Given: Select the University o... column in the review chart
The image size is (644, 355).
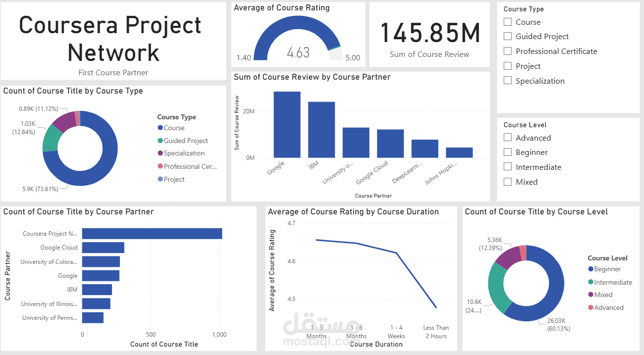Looking at the screenshot, I should [356, 143].
